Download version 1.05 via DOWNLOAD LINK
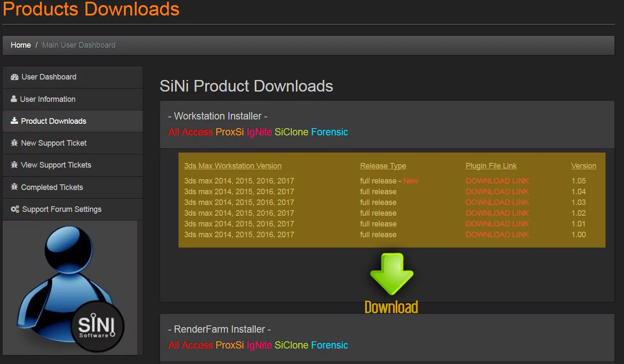Image resolution: width=624 pixels, height=364 pixels. tap(497, 181)
